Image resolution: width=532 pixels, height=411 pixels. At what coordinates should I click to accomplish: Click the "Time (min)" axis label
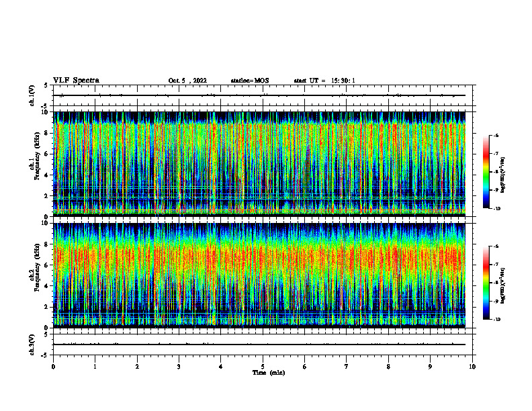tap(269, 373)
